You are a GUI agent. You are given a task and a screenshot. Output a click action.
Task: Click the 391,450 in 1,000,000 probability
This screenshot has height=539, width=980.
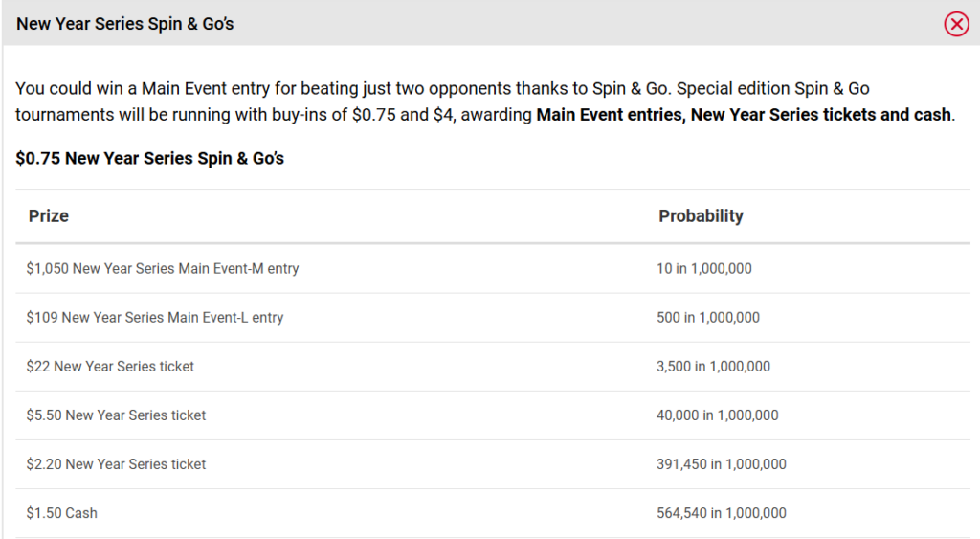pos(722,464)
